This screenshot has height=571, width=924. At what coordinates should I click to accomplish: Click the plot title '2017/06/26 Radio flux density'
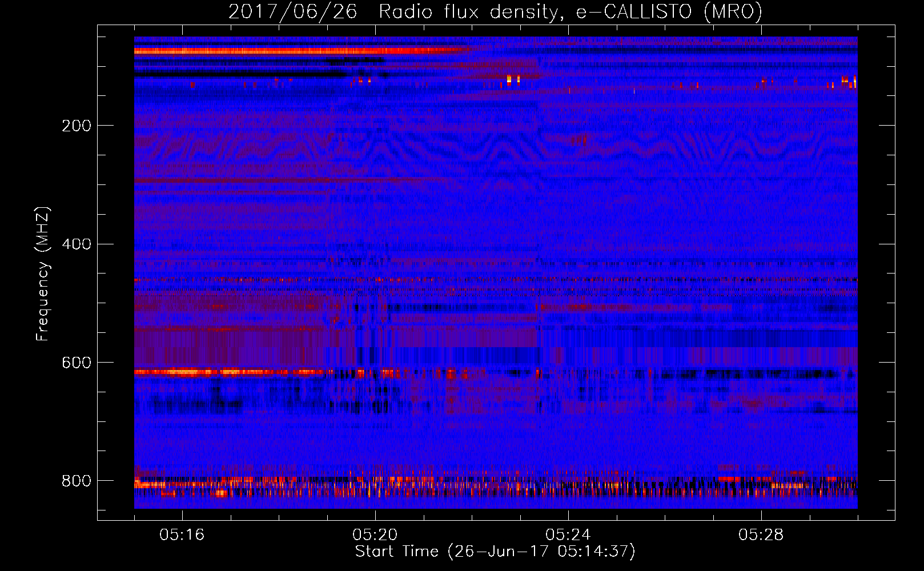[495, 11]
